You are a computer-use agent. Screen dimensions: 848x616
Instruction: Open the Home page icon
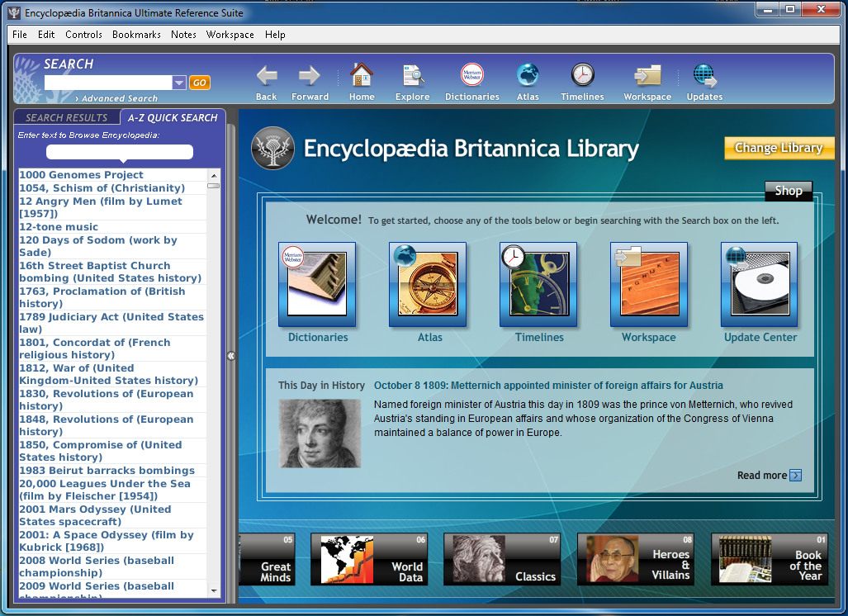(x=362, y=74)
